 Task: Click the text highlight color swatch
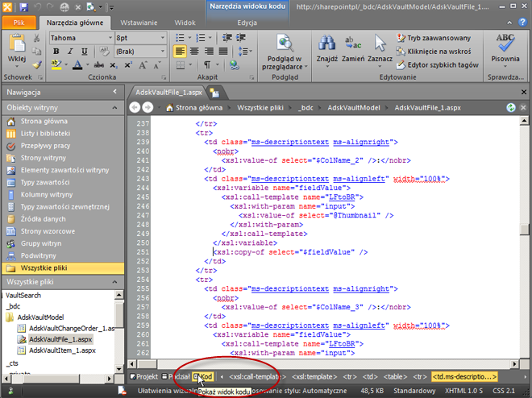[x=56, y=64]
